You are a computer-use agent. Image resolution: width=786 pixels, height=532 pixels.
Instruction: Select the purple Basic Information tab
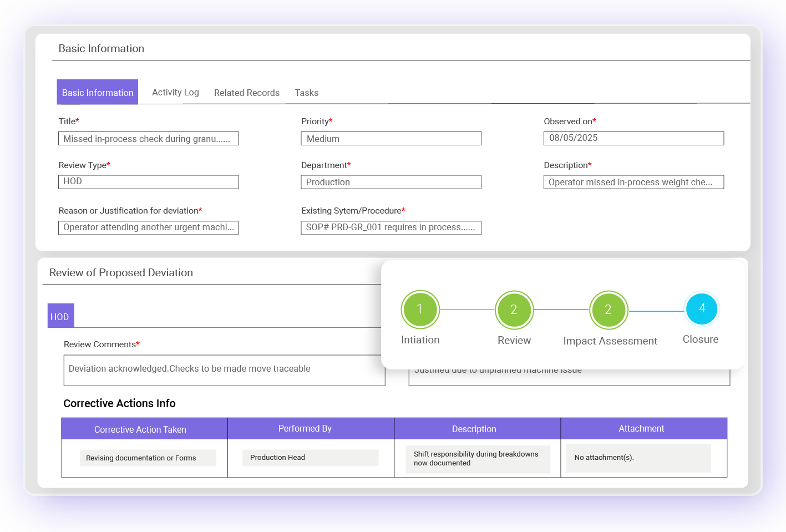click(98, 92)
